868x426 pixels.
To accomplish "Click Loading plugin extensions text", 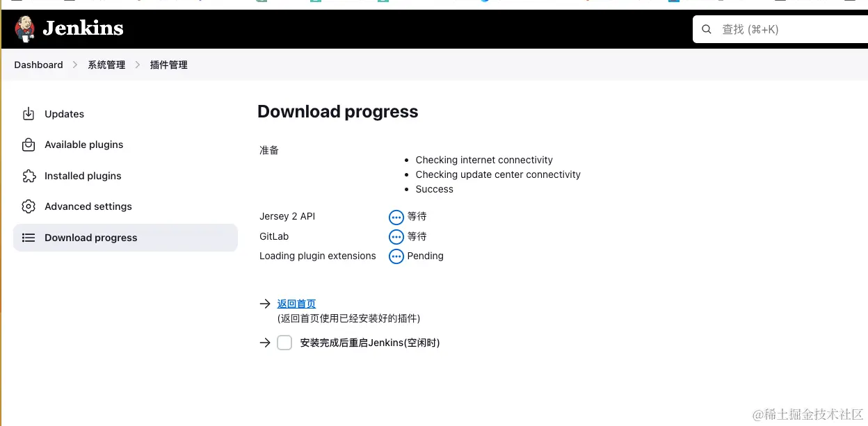I will click(x=318, y=256).
